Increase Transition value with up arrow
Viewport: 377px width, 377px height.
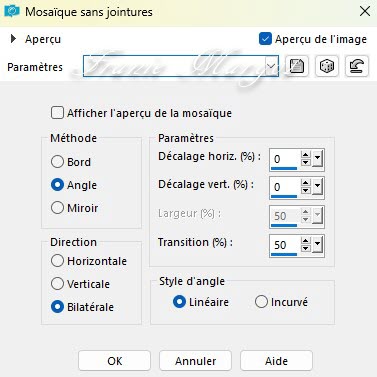(x=305, y=241)
